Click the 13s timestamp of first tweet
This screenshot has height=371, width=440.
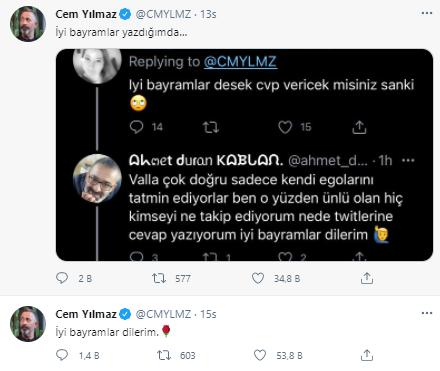208,14
